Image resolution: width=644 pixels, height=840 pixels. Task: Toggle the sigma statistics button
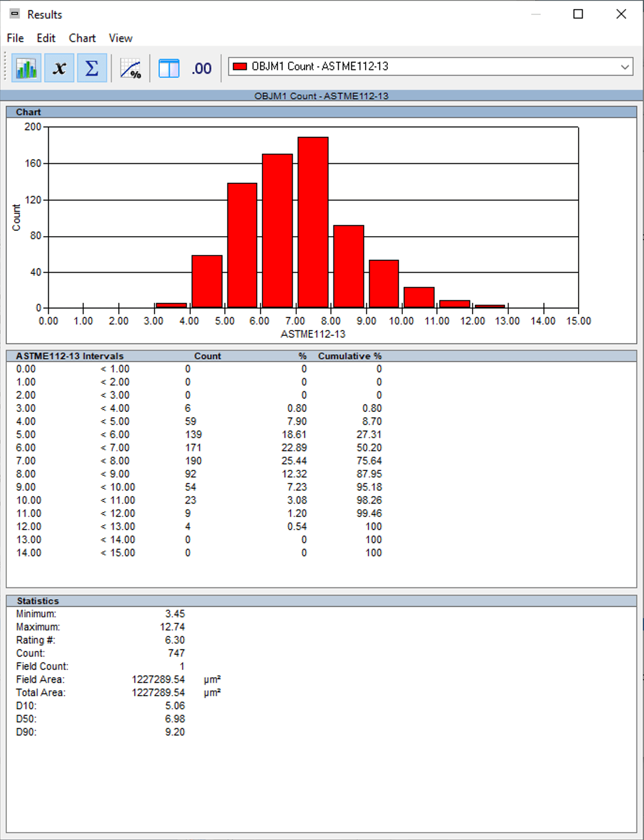pos(92,68)
